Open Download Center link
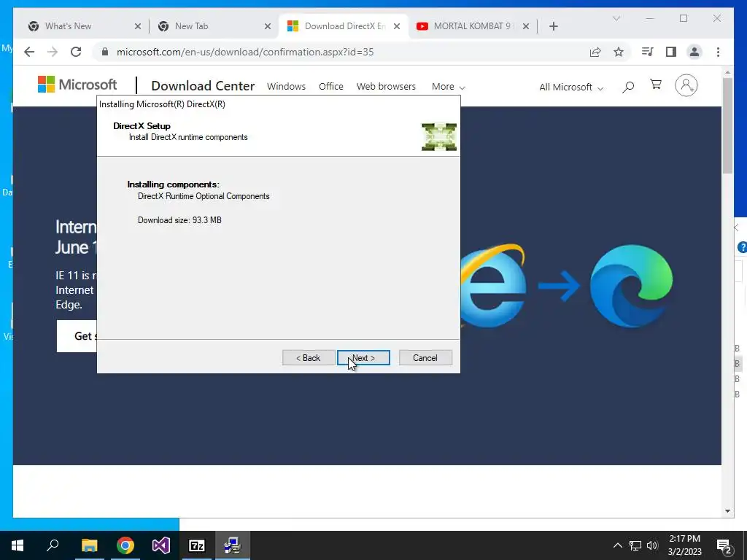The image size is (747, 560). [x=203, y=86]
